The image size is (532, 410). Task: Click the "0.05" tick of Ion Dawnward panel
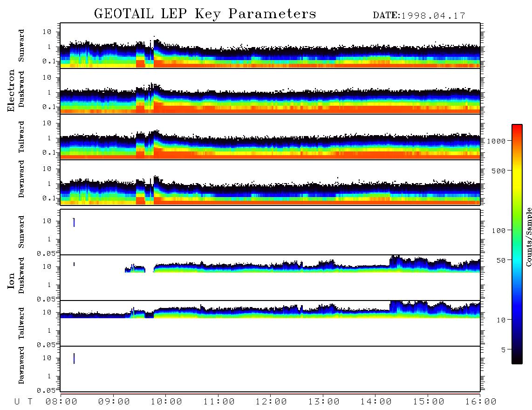click(x=46, y=390)
